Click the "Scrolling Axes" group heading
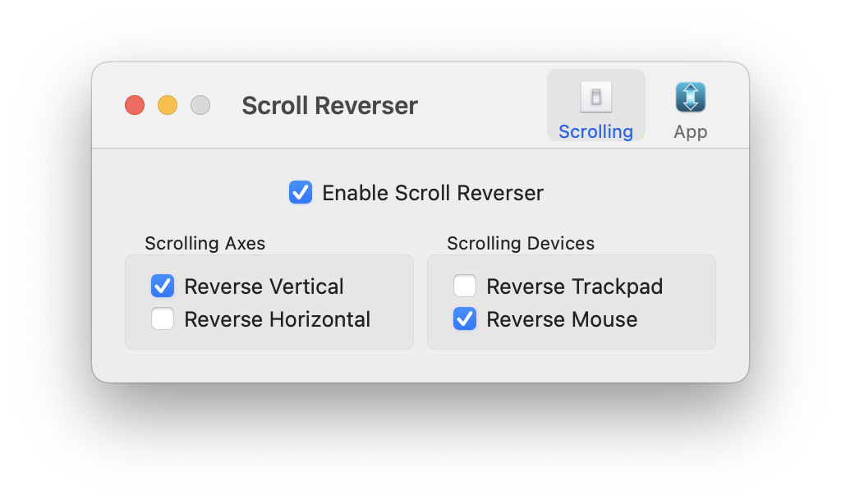This screenshot has height=504, width=841. coord(205,243)
